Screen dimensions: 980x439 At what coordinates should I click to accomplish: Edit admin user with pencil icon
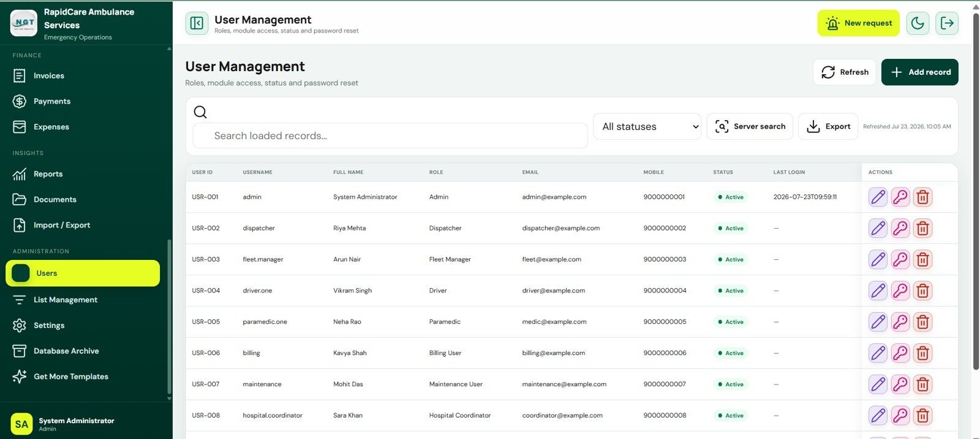click(878, 197)
